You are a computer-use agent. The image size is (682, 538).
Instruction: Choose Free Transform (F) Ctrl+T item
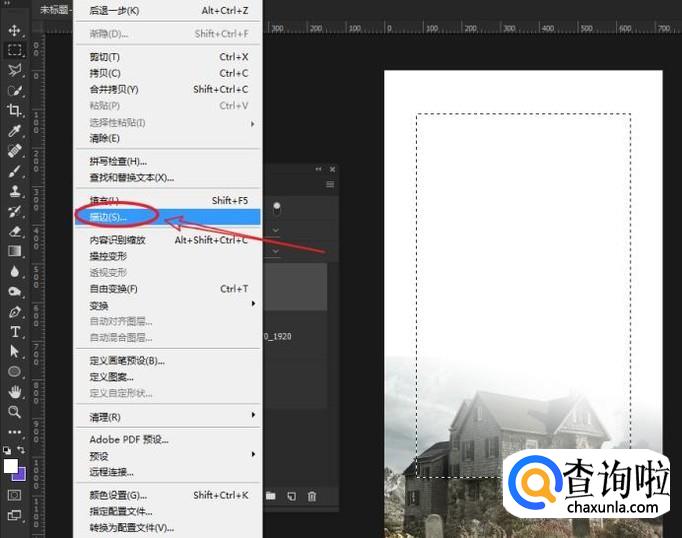pyautogui.click(x=168, y=289)
